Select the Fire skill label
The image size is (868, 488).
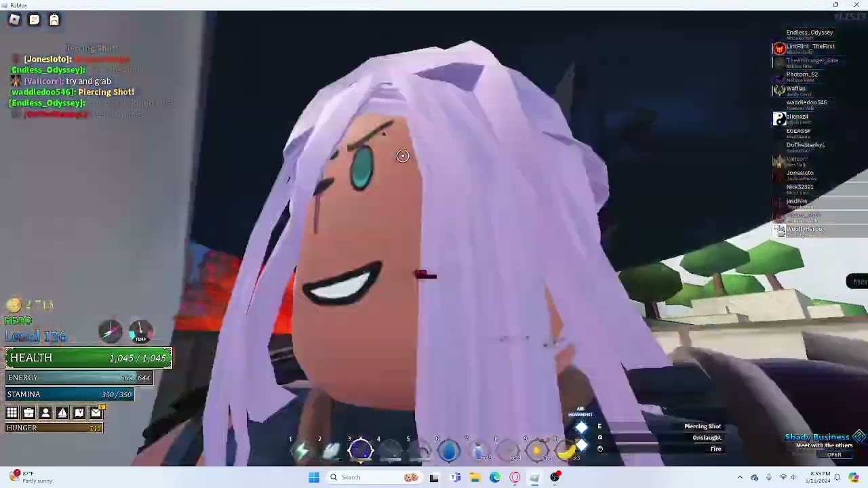click(x=715, y=449)
